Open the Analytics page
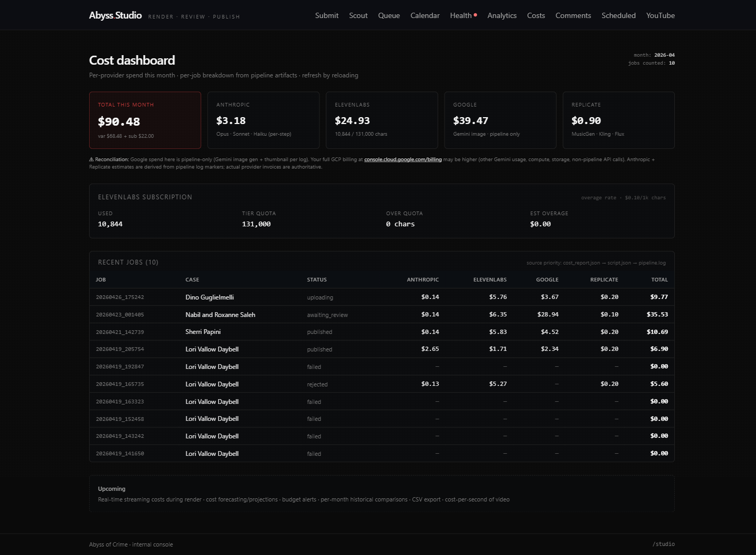756x555 pixels. pyautogui.click(x=501, y=15)
